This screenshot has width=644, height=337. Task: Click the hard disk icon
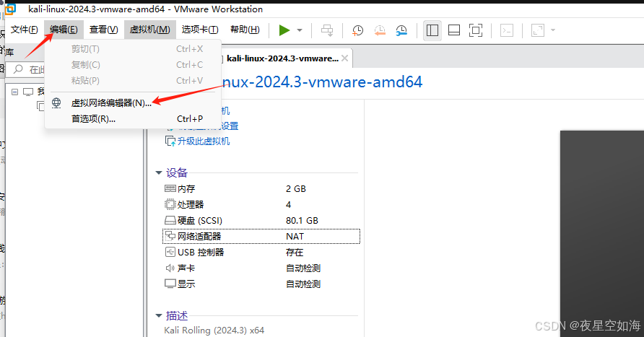click(170, 220)
